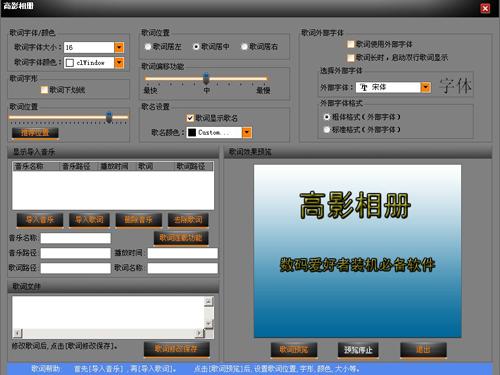Screen dimensions: 500x375
Task: Click the 高影相册 lyric preview image
Action: coord(357,251)
